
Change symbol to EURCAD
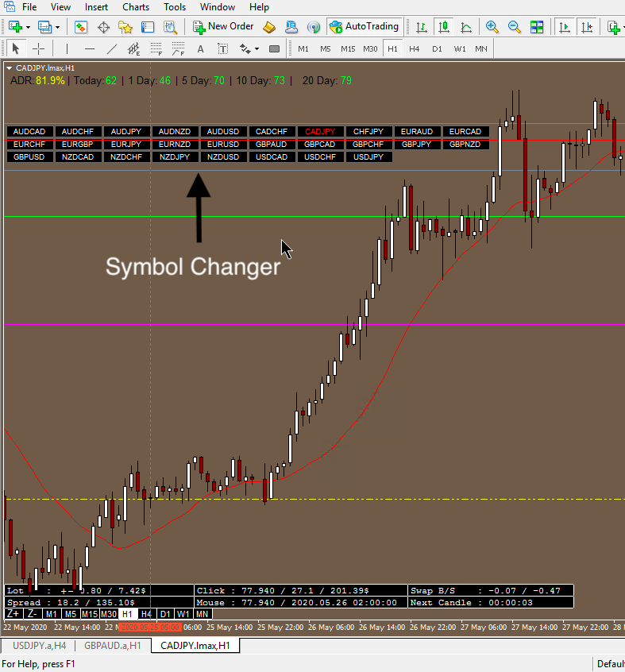click(x=465, y=132)
